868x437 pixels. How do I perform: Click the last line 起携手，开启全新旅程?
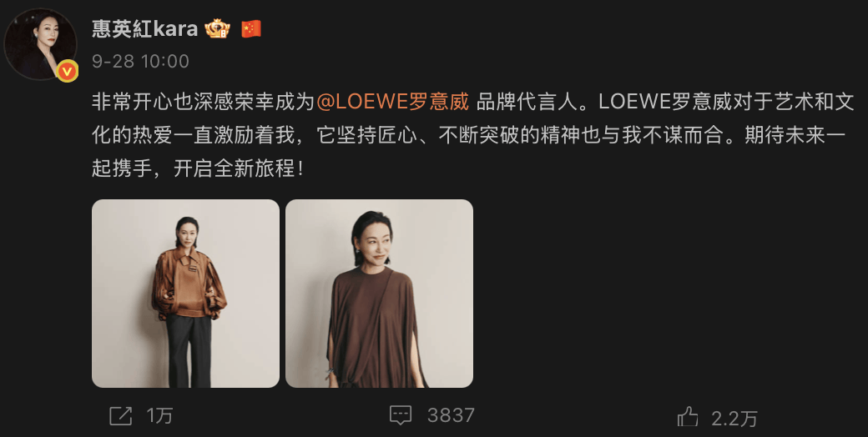coord(198,168)
